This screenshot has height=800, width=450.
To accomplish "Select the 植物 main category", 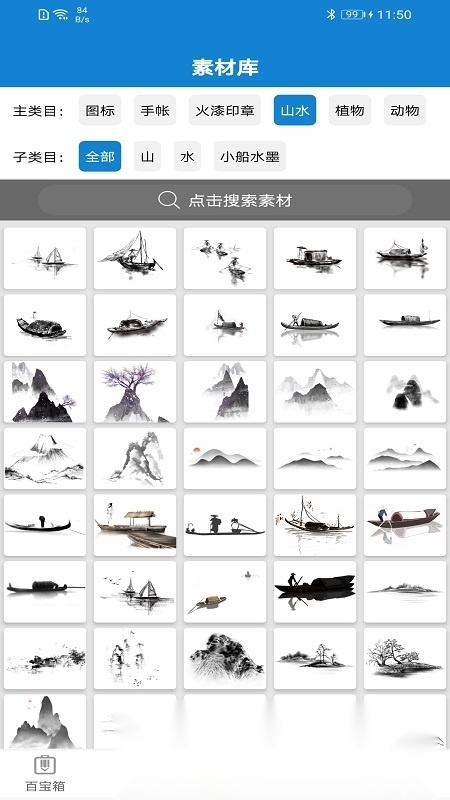I will (x=350, y=110).
